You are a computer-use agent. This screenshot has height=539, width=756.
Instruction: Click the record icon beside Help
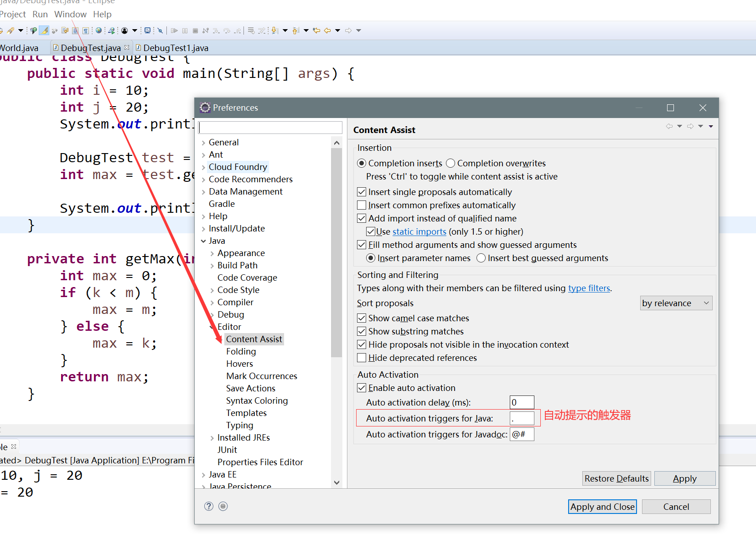[x=223, y=506]
